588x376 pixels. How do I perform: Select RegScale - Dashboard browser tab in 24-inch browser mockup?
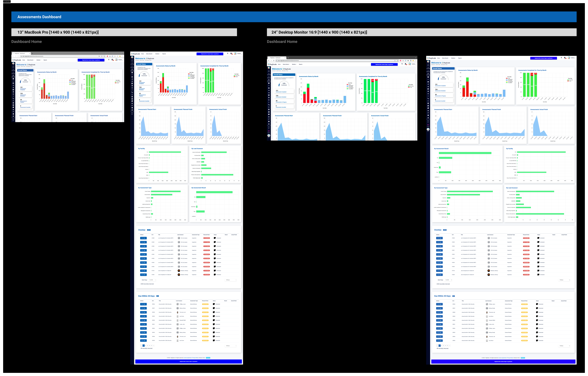pos(277,58)
